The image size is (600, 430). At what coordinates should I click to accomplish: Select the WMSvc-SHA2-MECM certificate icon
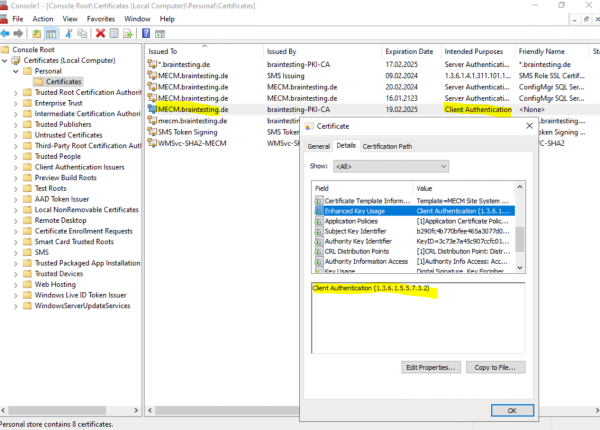pos(152,143)
